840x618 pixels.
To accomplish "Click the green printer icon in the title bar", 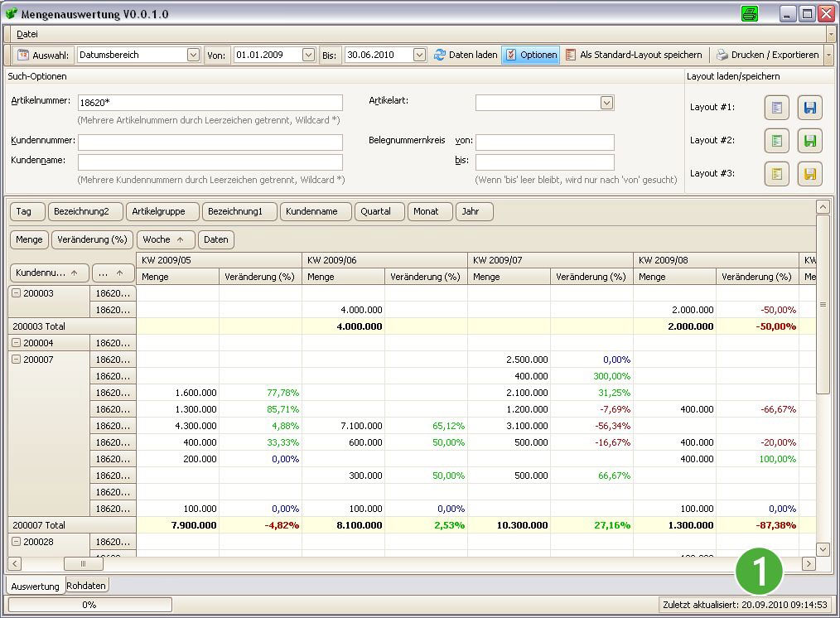I will (x=750, y=13).
